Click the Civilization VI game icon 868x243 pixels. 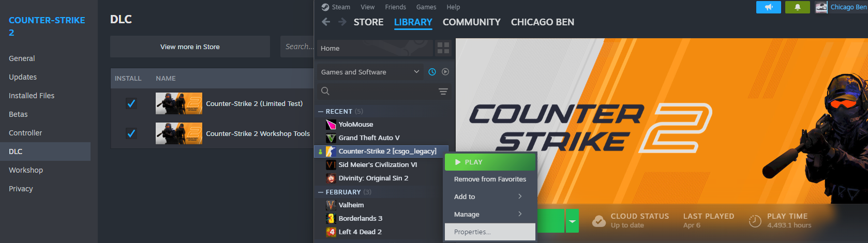click(331, 165)
